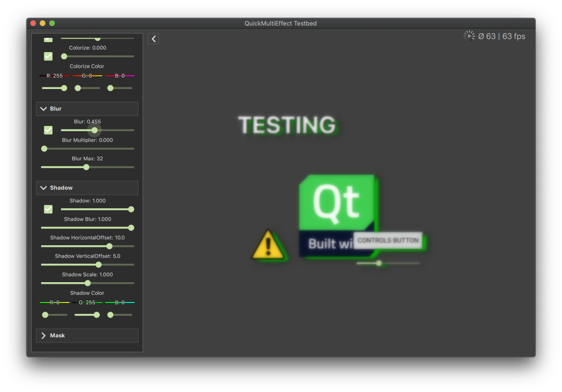The image size is (562, 392).
Task: Click the 'Shadow Blur: 1.000' label
Action: tap(87, 219)
